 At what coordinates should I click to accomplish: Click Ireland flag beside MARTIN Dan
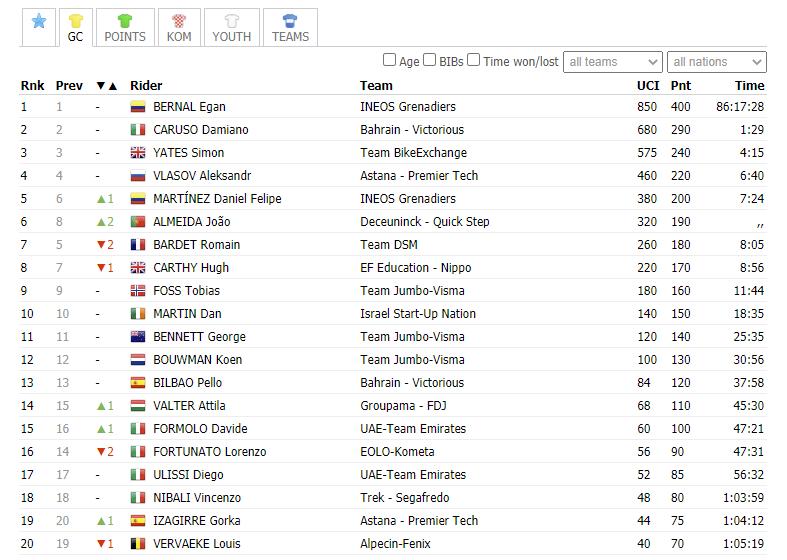pos(138,314)
